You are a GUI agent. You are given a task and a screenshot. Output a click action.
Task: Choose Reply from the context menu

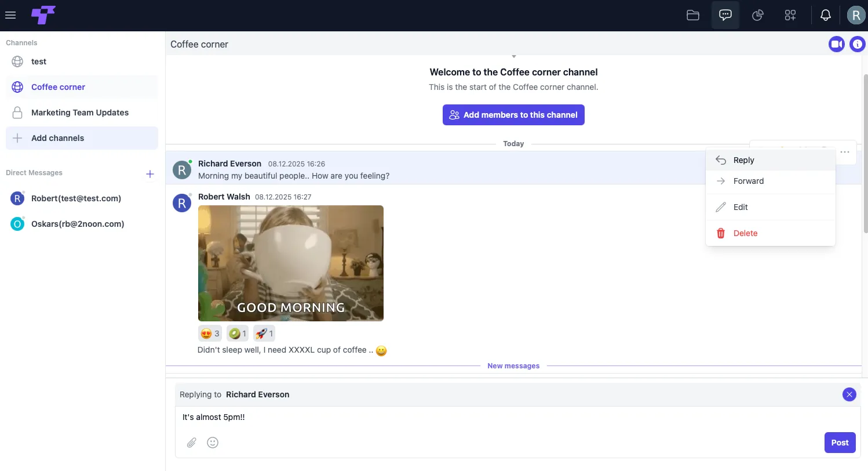(771, 160)
